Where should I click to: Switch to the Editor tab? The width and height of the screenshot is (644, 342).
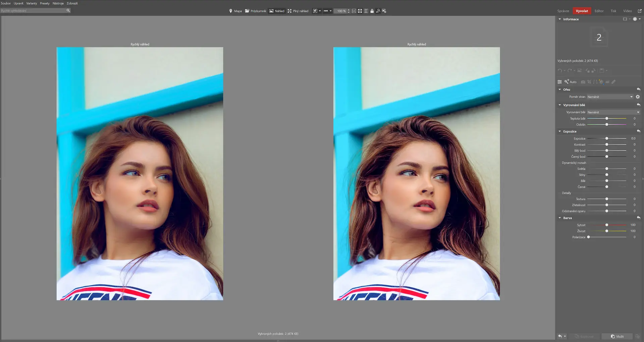point(599,11)
